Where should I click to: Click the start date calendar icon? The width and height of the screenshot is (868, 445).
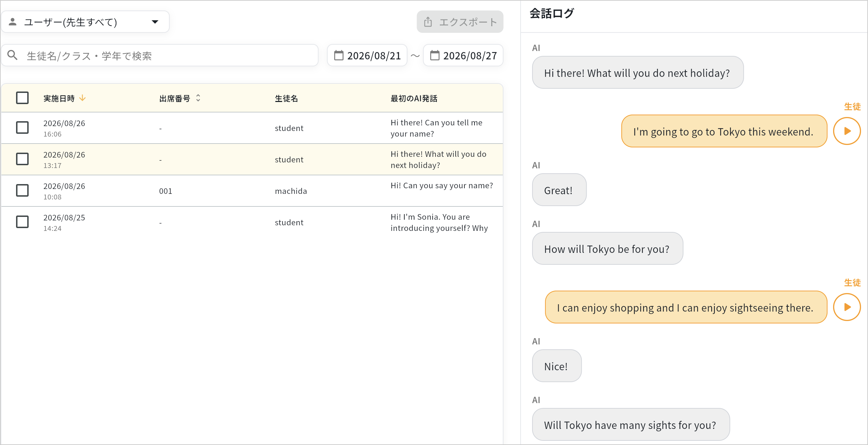(x=339, y=55)
